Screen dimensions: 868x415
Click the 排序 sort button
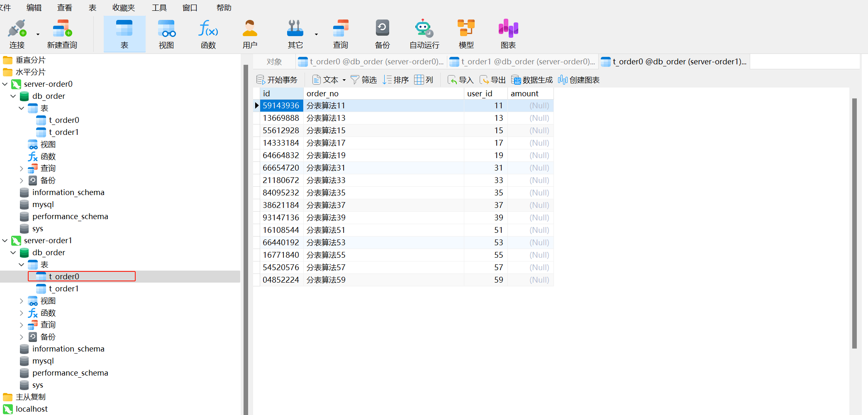click(x=395, y=80)
